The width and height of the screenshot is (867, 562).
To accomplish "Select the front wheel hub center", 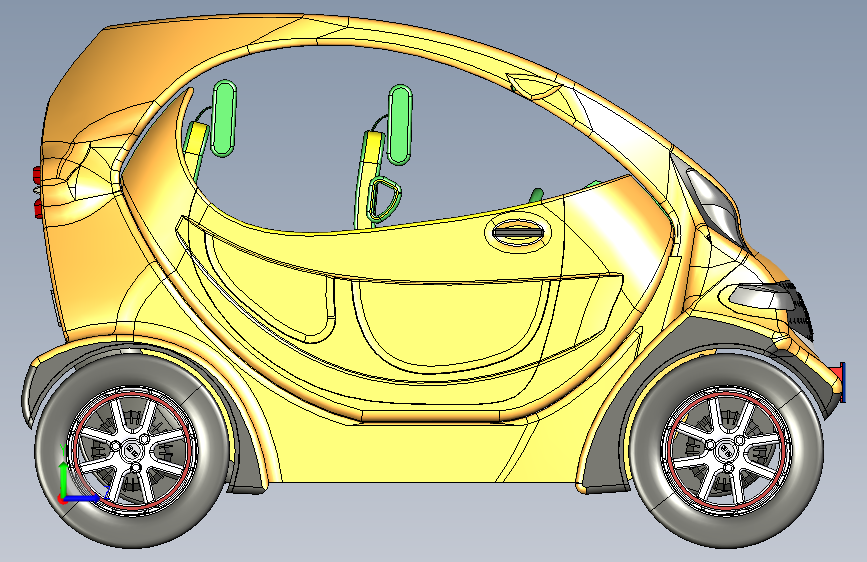I will click(x=727, y=452).
